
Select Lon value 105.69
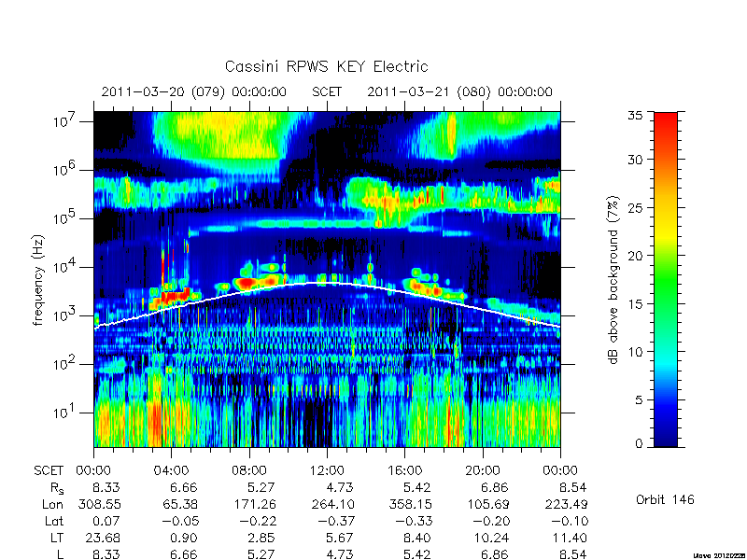click(x=489, y=504)
